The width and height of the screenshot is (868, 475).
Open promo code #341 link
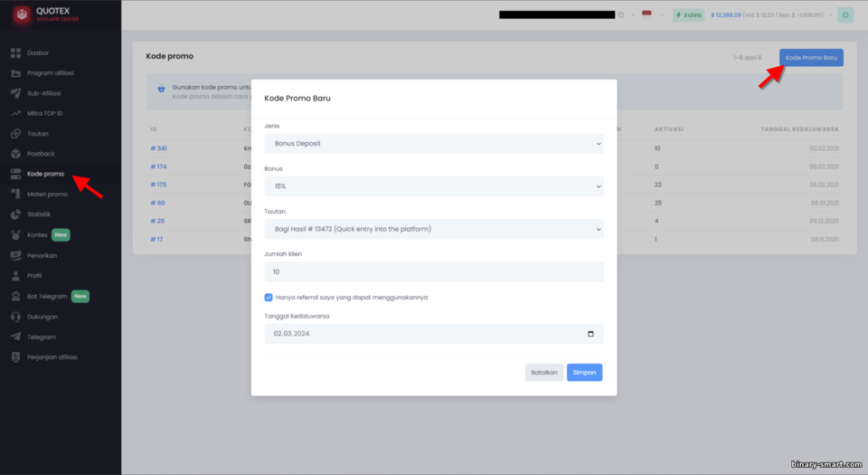[158, 148]
